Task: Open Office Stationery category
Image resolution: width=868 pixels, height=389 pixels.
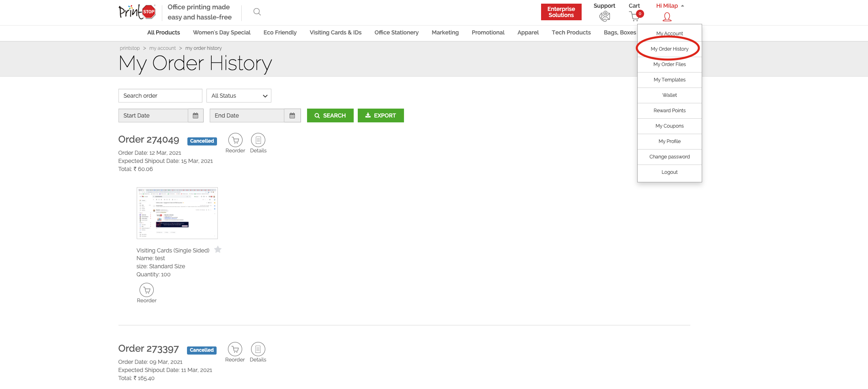Action: (x=397, y=32)
